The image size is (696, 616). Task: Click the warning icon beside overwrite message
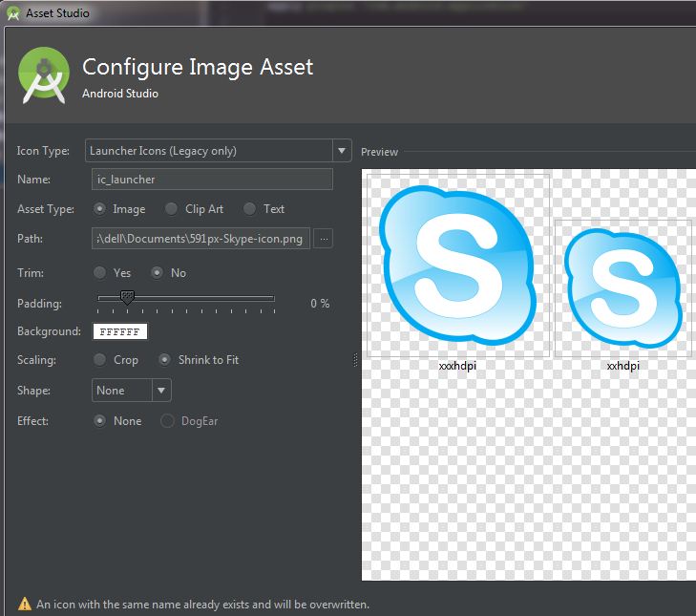click(24, 604)
